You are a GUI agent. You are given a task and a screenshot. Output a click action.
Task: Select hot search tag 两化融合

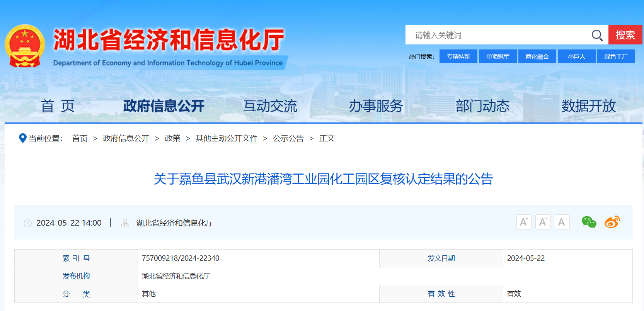(537, 56)
